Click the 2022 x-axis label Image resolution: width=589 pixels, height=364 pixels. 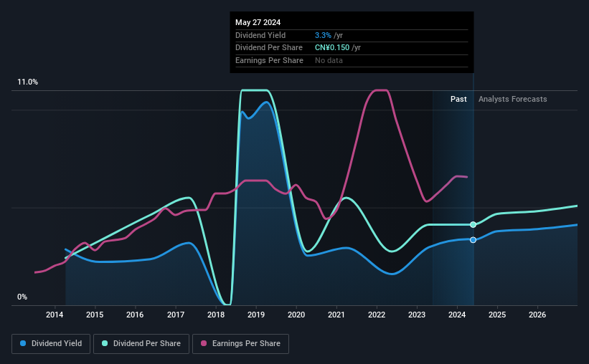tap(377, 315)
